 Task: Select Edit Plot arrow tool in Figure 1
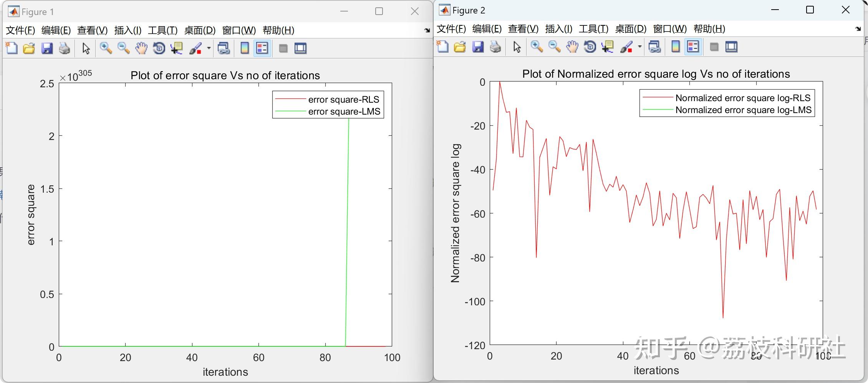coord(86,48)
